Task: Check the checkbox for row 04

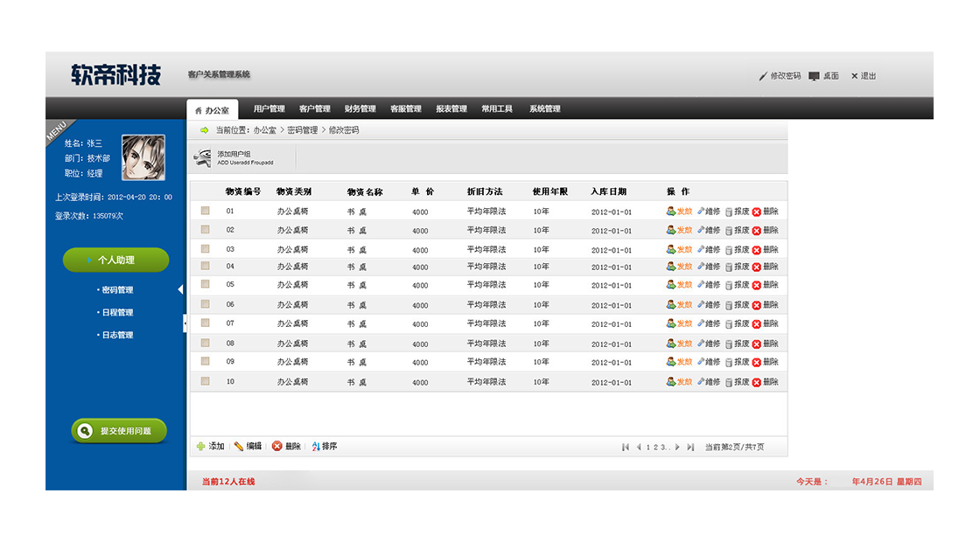Action: coord(205,266)
